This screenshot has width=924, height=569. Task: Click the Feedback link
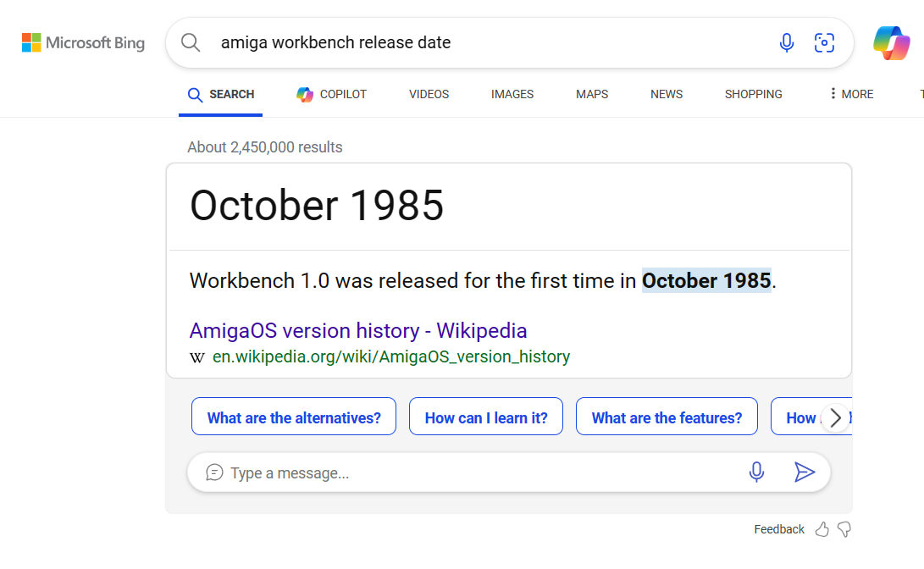tap(779, 529)
